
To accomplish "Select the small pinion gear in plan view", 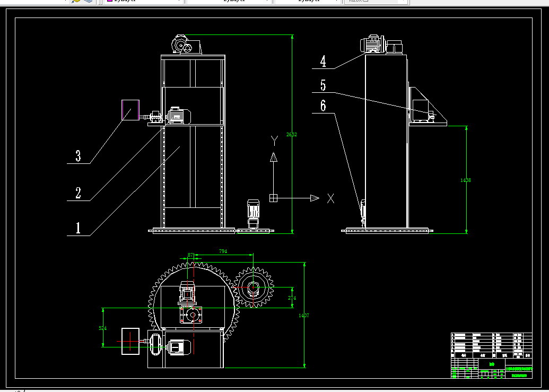I will pyautogui.click(x=253, y=288).
